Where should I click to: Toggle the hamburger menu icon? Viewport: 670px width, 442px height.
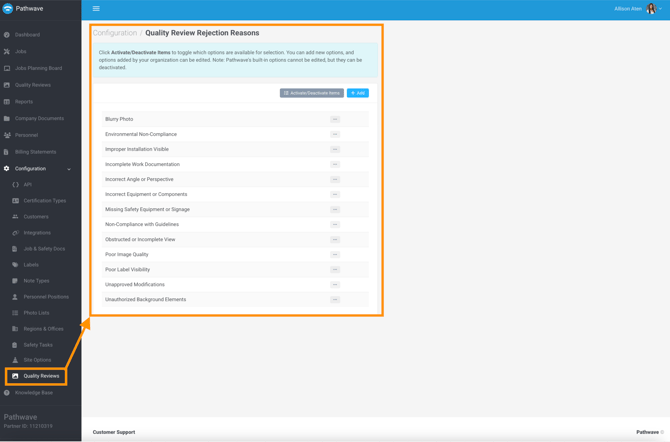tap(96, 9)
